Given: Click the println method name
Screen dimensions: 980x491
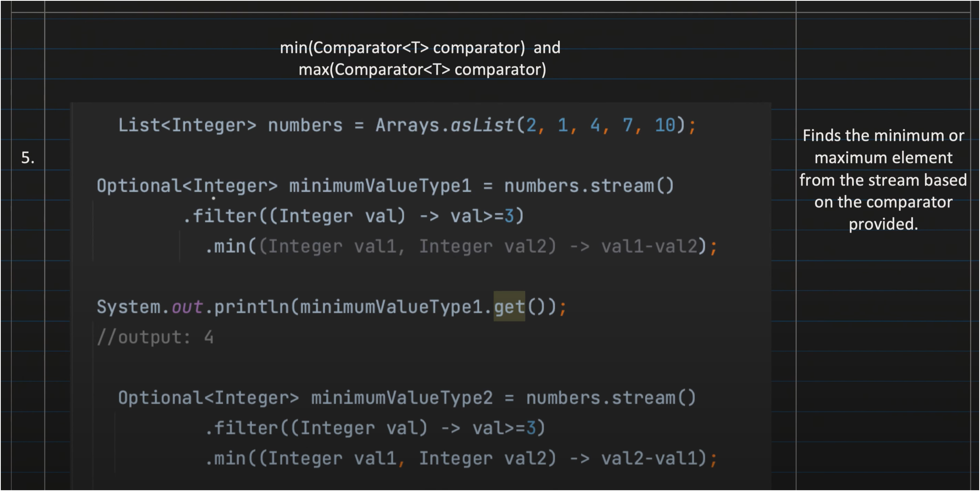Looking at the screenshot, I should point(251,307).
